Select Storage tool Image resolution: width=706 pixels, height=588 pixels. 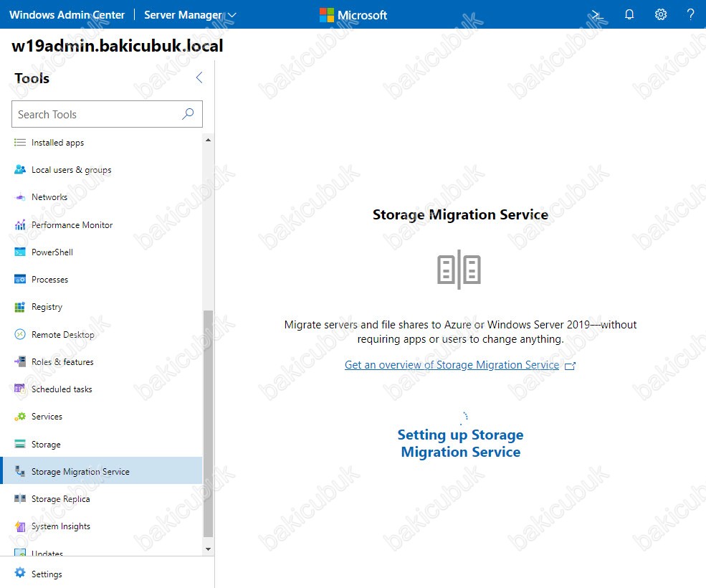pos(102,444)
